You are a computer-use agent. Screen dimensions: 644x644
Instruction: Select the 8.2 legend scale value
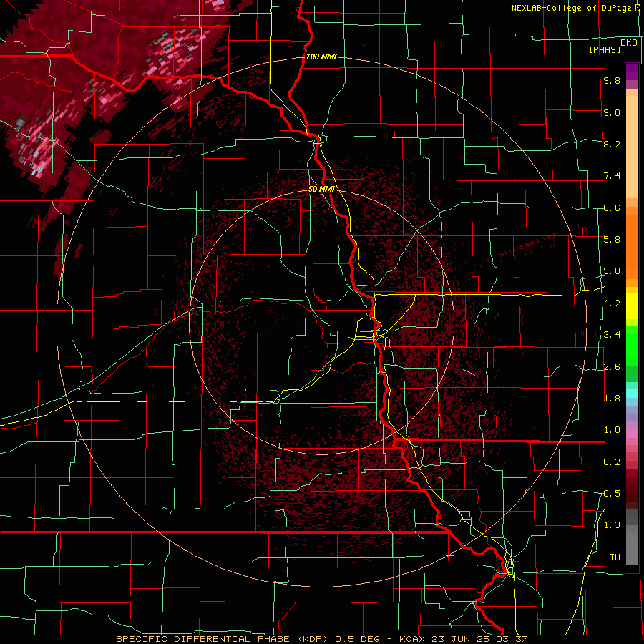[612, 144]
